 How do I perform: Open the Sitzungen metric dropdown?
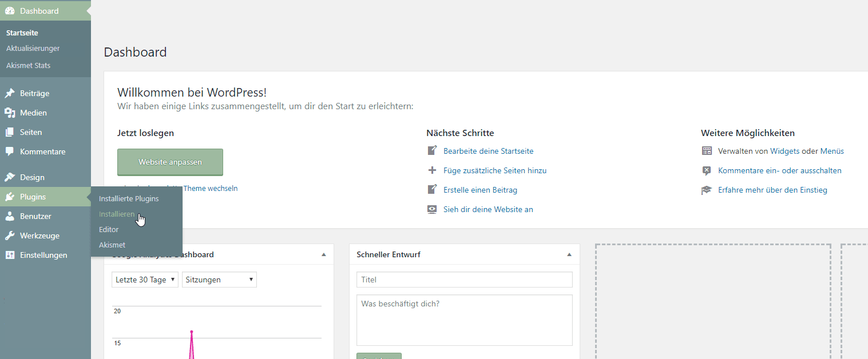219,280
